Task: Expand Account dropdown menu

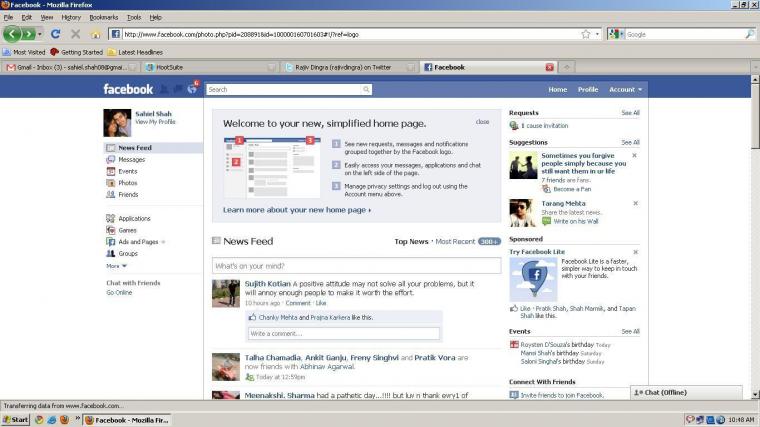Action: pos(626,90)
